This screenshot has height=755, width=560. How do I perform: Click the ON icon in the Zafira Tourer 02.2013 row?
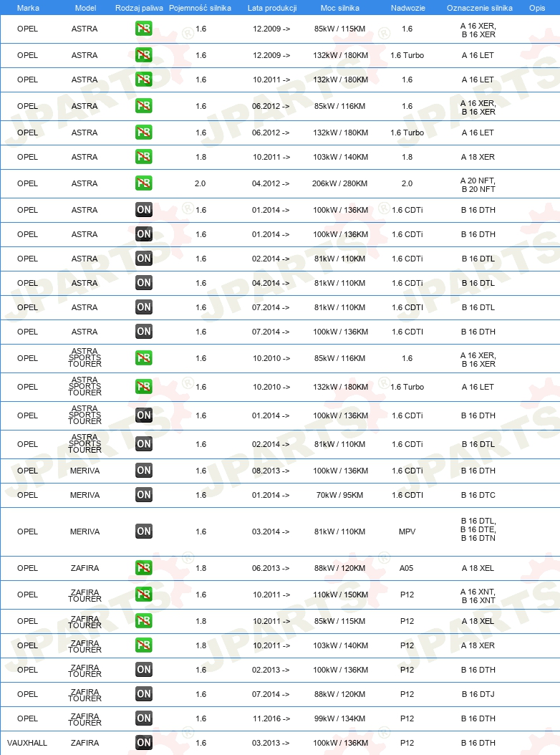(143, 670)
